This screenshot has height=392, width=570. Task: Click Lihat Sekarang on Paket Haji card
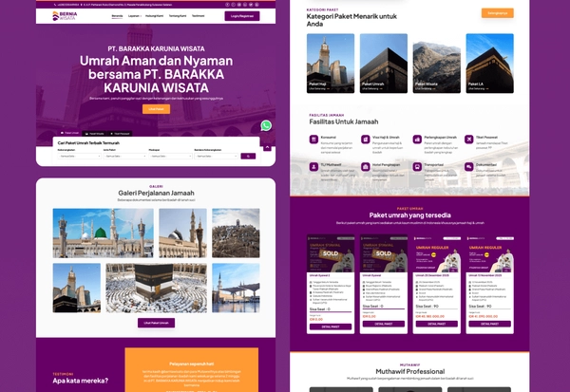[x=319, y=88]
